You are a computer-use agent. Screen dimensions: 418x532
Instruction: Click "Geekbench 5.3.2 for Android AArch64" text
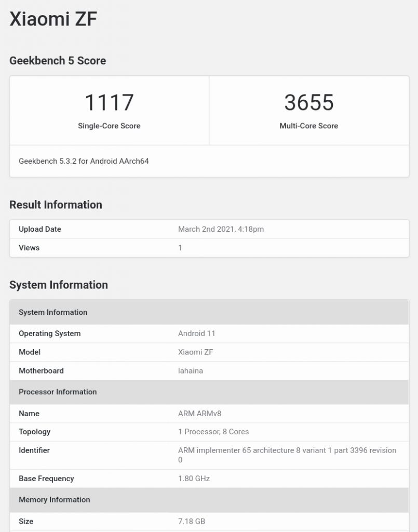coord(84,161)
